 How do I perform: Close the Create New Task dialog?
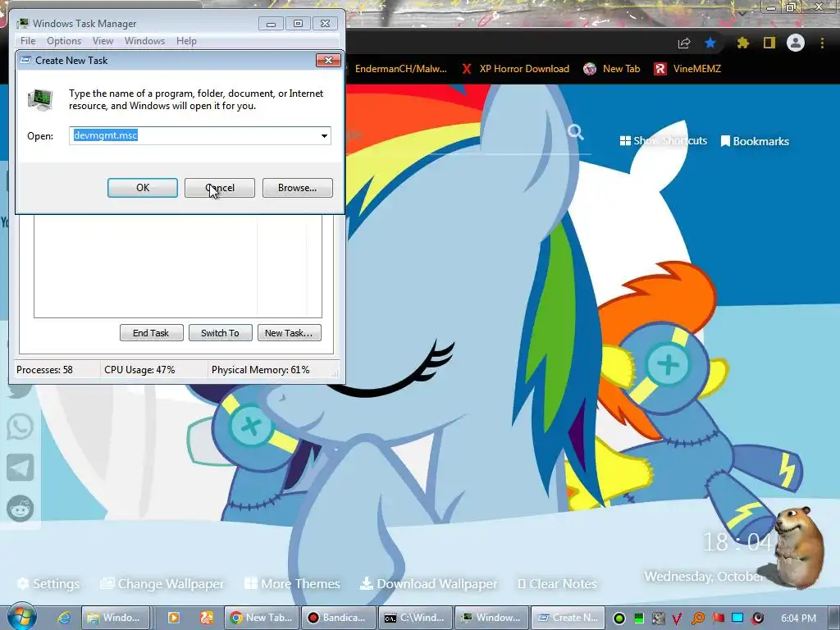pyautogui.click(x=328, y=61)
